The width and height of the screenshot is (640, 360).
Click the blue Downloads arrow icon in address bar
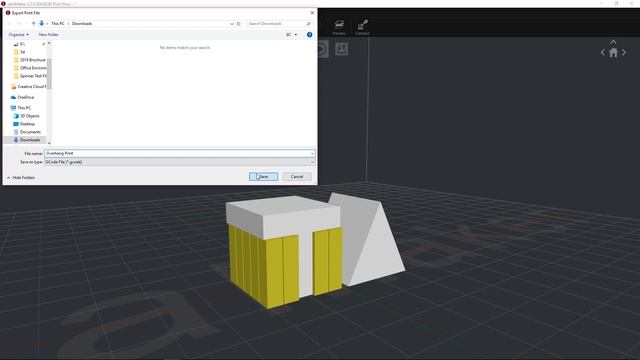pyautogui.click(x=42, y=24)
